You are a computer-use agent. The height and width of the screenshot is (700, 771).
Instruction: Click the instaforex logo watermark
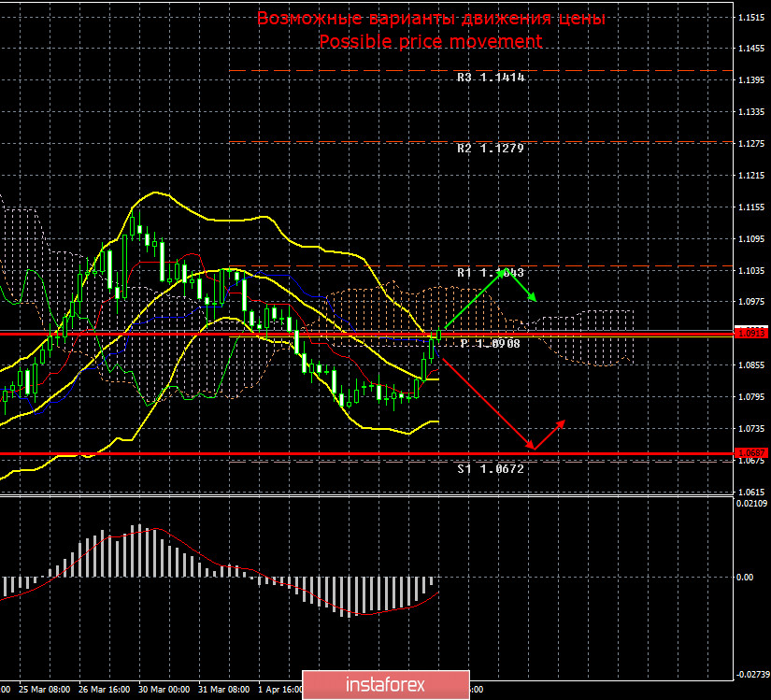click(385, 684)
